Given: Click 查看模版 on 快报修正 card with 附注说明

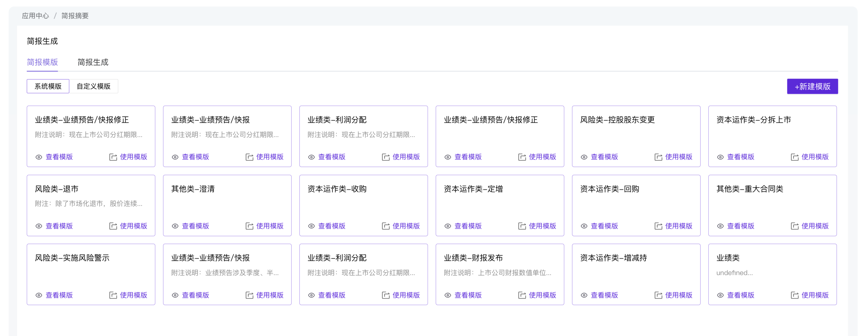Looking at the screenshot, I should click(x=59, y=157).
